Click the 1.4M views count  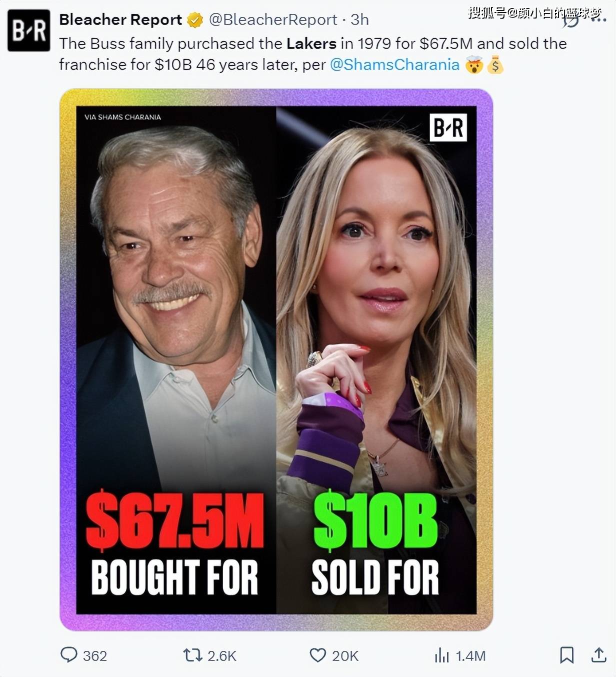(x=470, y=656)
